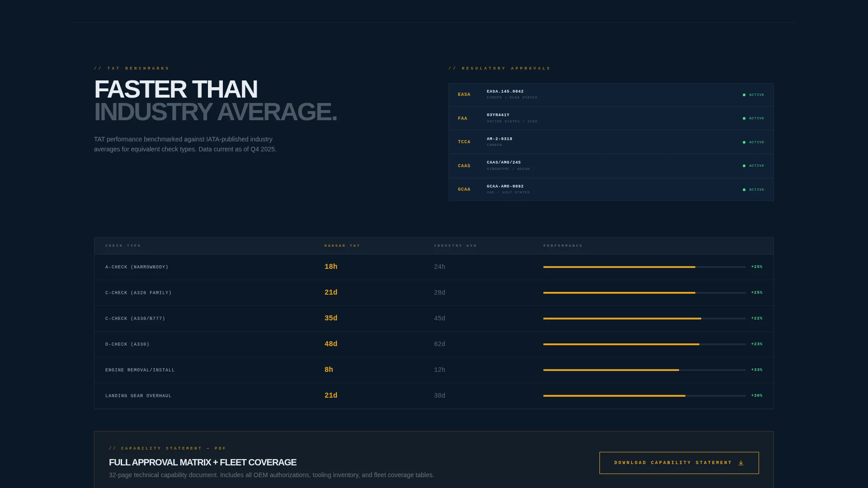
Task: Select Landing Gear Overhaul row label
Action: pos(138,396)
